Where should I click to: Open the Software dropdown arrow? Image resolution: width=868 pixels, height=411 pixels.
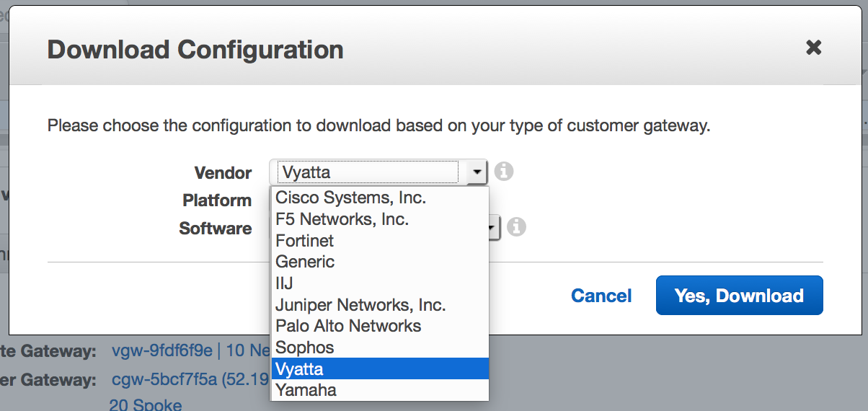click(494, 229)
